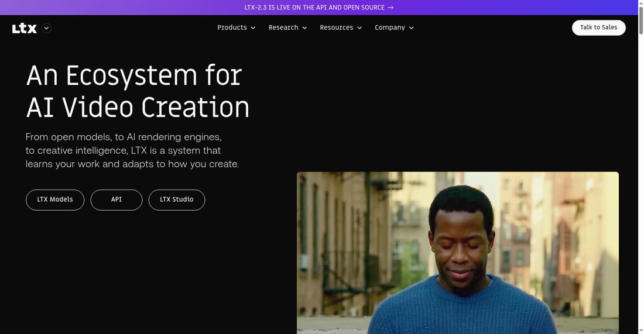Open the circular dropdown beside LTX logo
The height and width of the screenshot is (334, 644).
click(46, 28)
